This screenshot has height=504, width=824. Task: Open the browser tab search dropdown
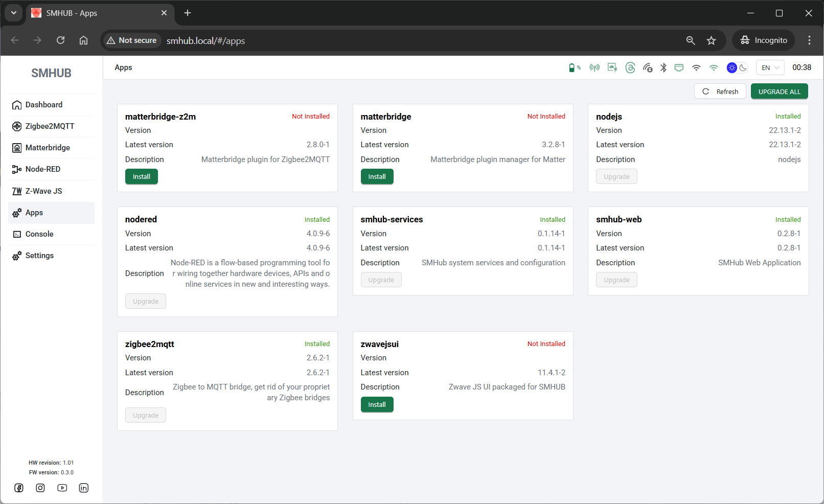tap(14, 13)
